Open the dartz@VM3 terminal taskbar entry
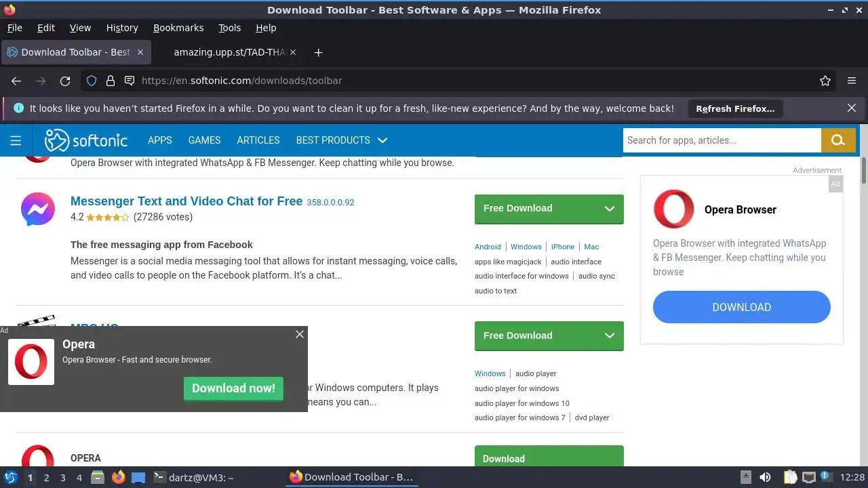The width and height of the screenshot is (868, 488). click(193, 477)
